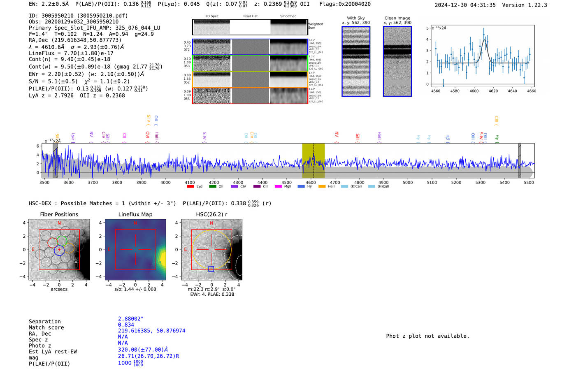This screenshot has width=576, height=392.
Task: Click the Flags:0x20004020 text
Action: (x=345, y=4)
